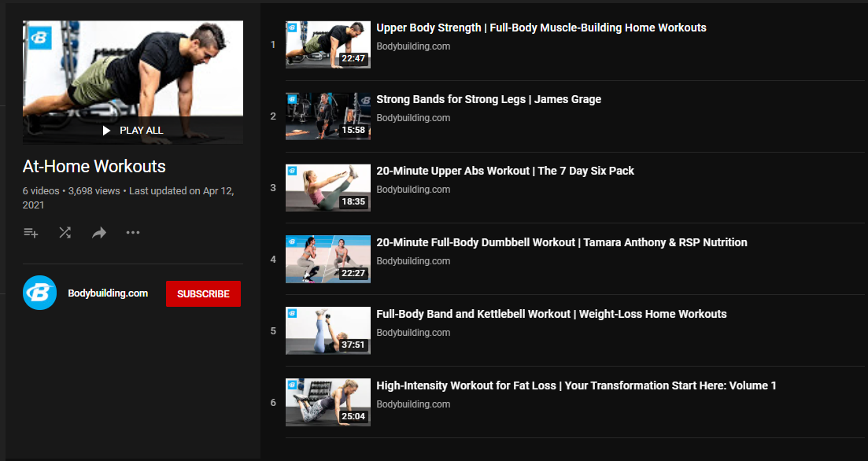868x461 pixels.
Task: Click the Upper Body Strength video title
Action: click(x=541, y=28)
